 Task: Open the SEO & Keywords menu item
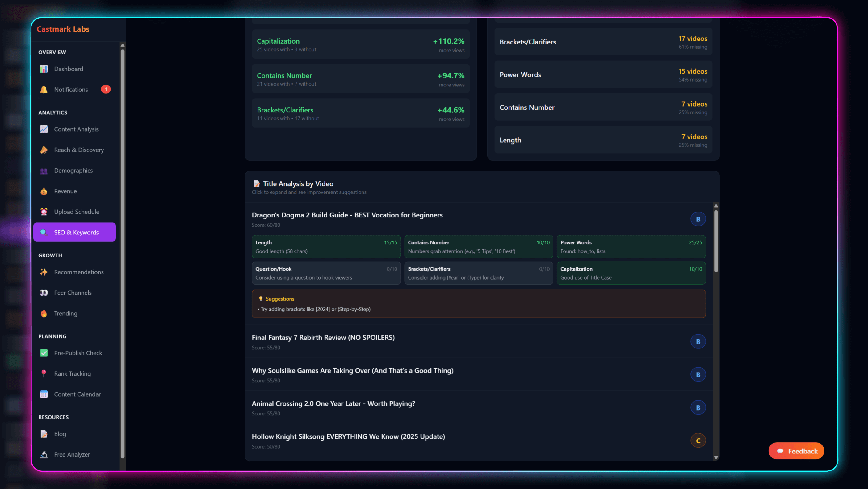tap(74, 232)
